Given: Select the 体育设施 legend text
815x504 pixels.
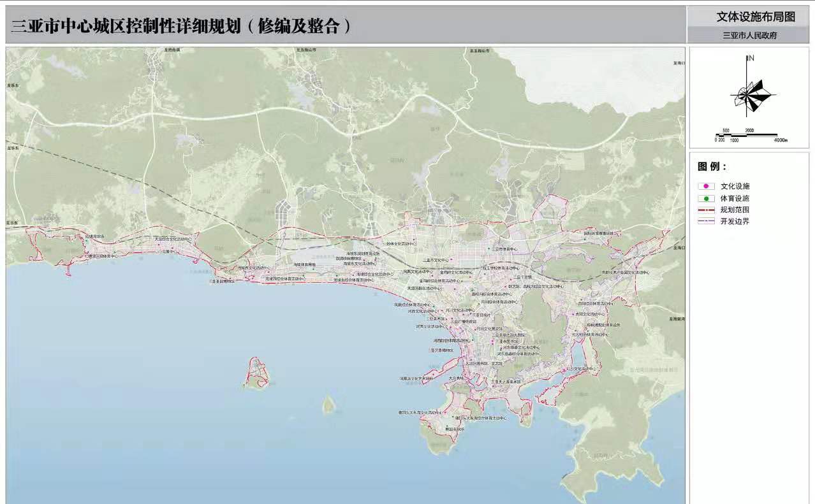Looking at the screenshot, I should pyautogui.click(x=735, y=198).
